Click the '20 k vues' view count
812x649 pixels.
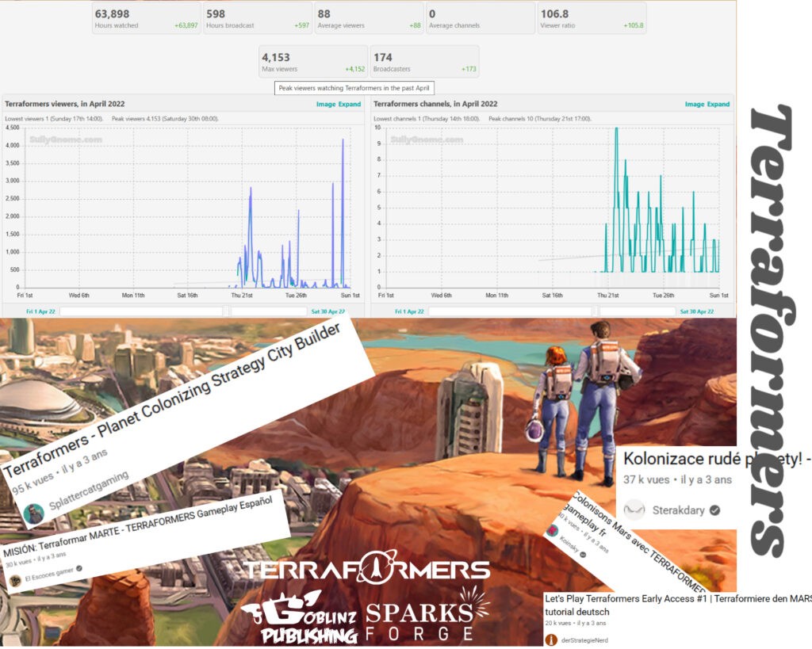tap(558, 624)
